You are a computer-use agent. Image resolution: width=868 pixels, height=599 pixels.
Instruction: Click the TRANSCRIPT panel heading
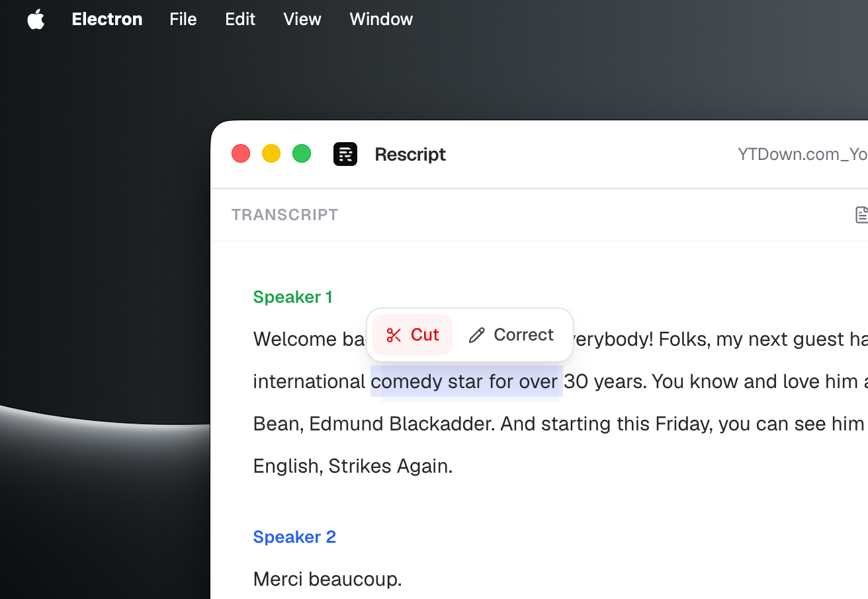point(284,215)
